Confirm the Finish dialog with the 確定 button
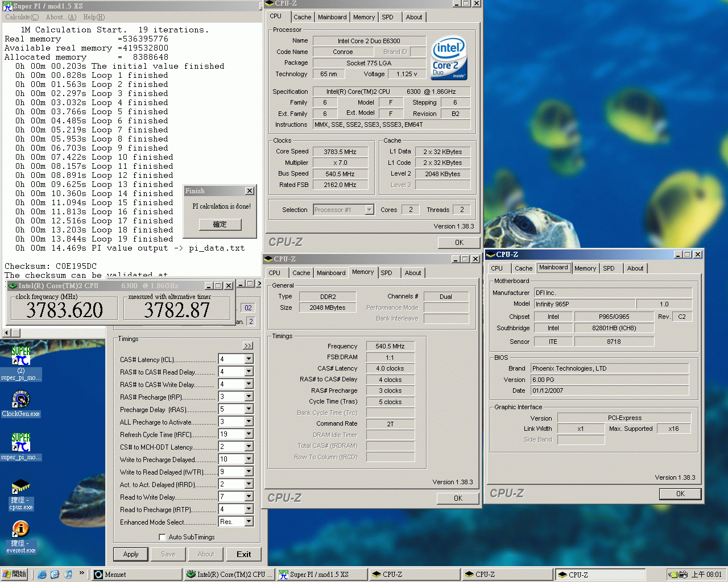The height and width of the screenshot is (582, 728). click(x=220, y=225)
